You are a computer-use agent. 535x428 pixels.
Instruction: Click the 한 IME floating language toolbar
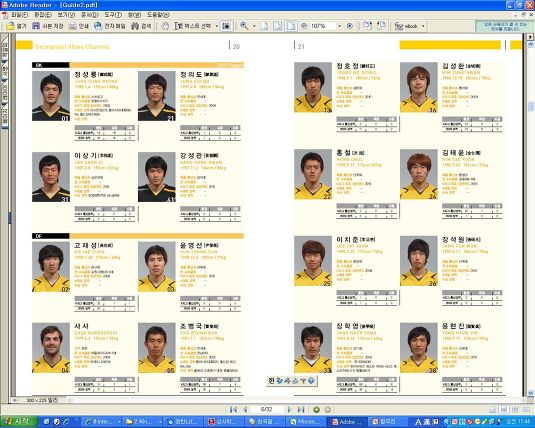(292, 381)
